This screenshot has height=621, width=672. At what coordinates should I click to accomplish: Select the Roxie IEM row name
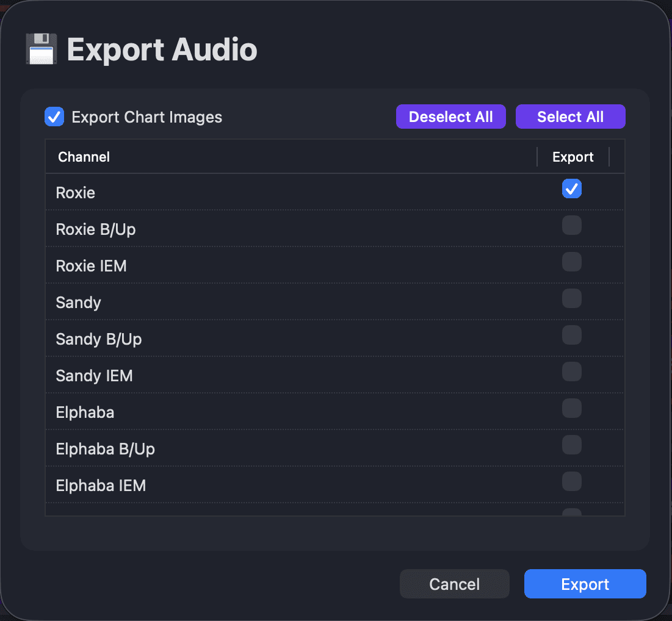coord(92,266)
